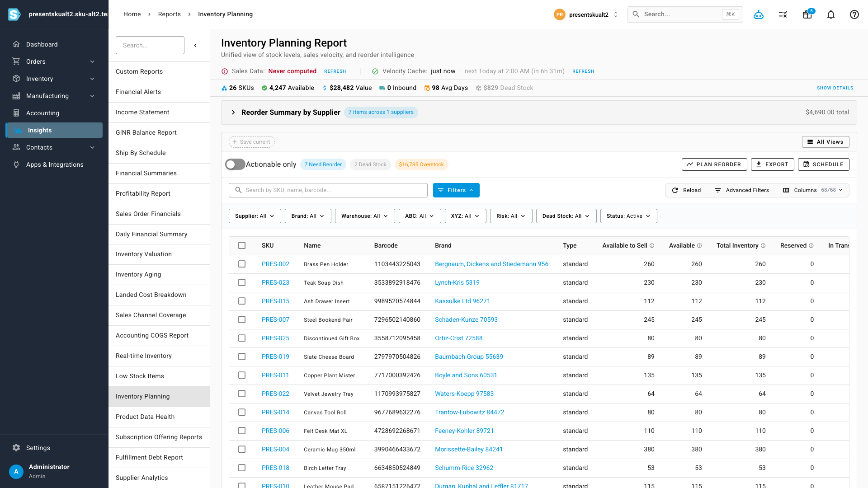The image size is (868, 488).
Task: Open the Inventory Aging report
Action: (159, 275)
